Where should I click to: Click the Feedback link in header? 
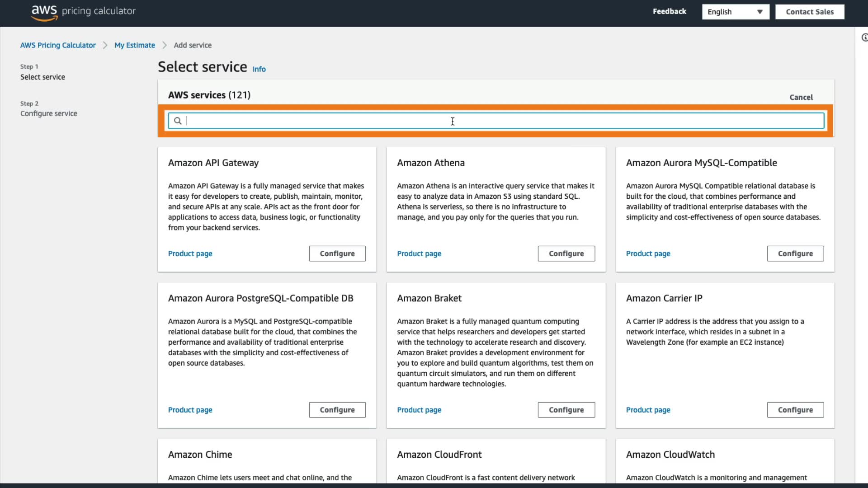coord(669,11)
